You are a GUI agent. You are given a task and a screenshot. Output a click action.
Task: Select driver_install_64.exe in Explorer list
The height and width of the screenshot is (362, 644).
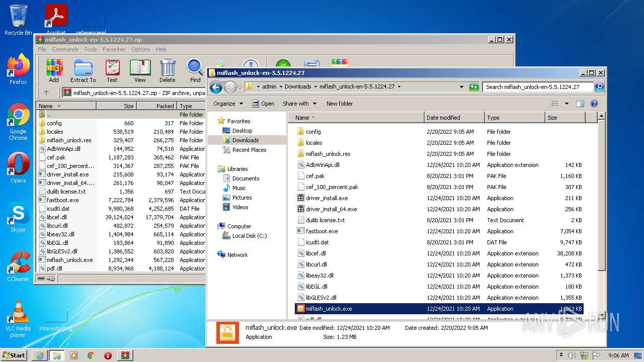439,209
